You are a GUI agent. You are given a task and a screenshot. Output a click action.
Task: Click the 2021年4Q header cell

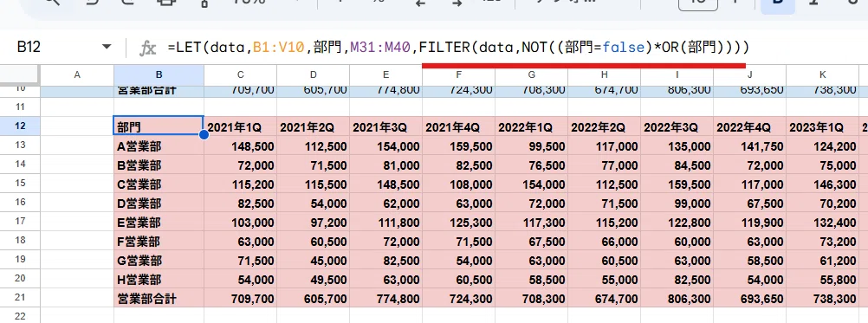459,126
